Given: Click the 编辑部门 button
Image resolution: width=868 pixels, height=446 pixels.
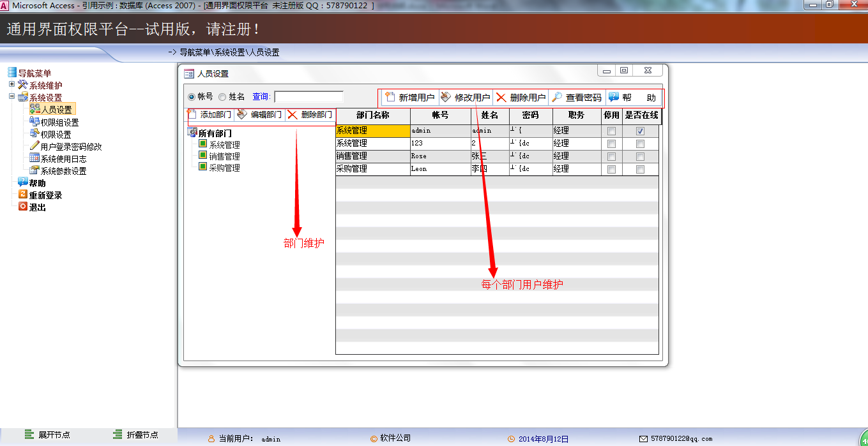Looking at the screenshot, I should pyautogui.click(x=259, y=115).
